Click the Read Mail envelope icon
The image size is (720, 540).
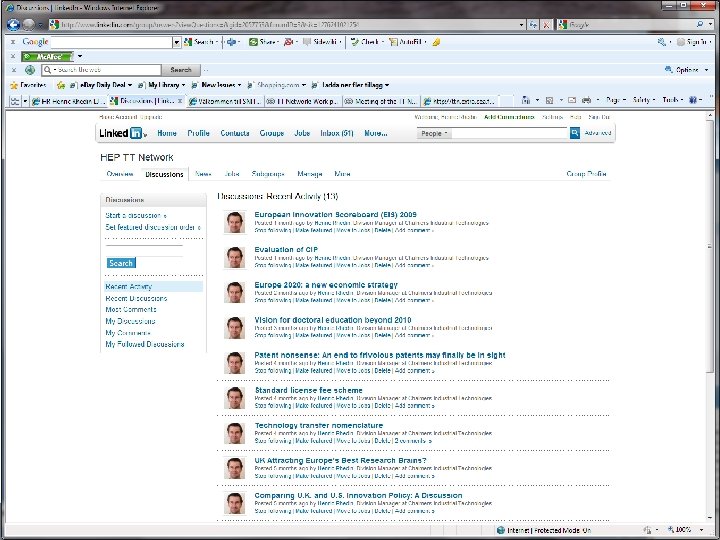coord(572,100)
